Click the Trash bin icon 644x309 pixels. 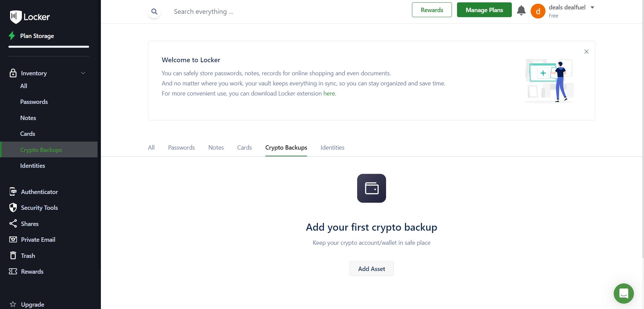pyautogui.click(x=13, y=256)
